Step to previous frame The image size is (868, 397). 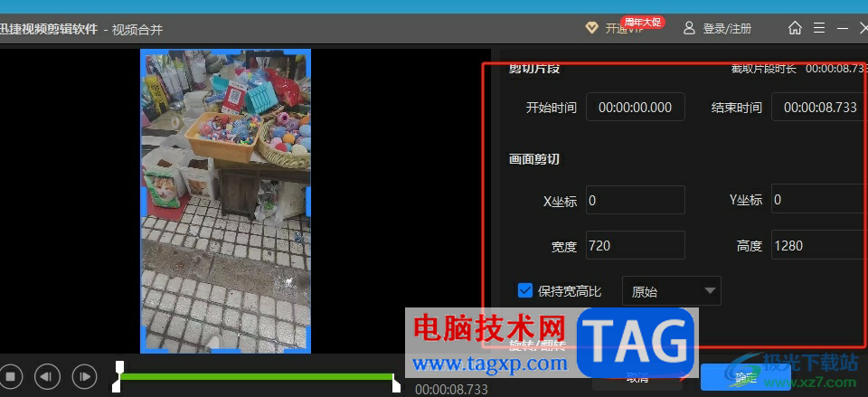coord(47,377)
